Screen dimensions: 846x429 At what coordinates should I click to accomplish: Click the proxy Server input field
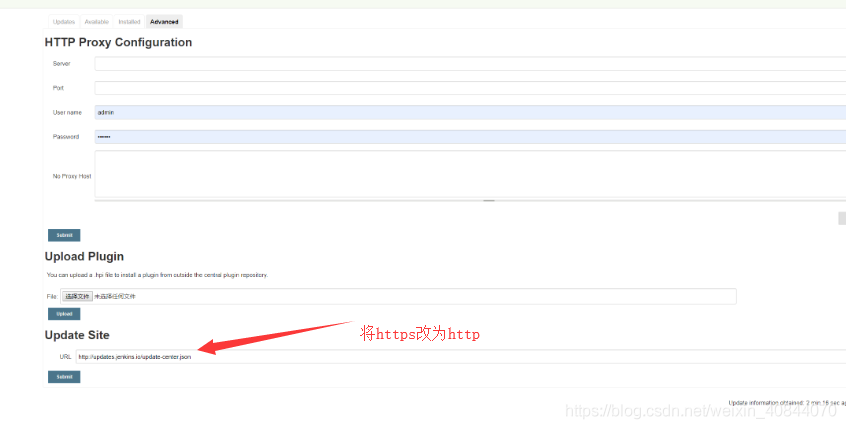470,64
